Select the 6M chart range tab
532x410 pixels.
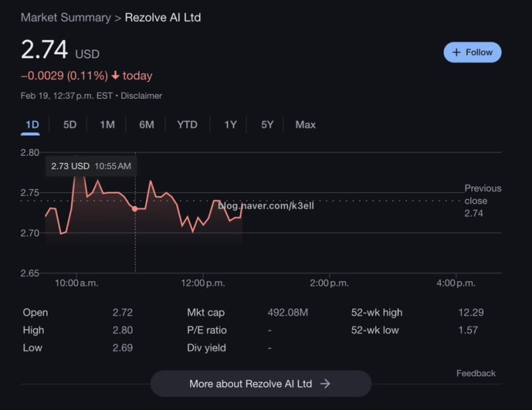pos(147,125)
